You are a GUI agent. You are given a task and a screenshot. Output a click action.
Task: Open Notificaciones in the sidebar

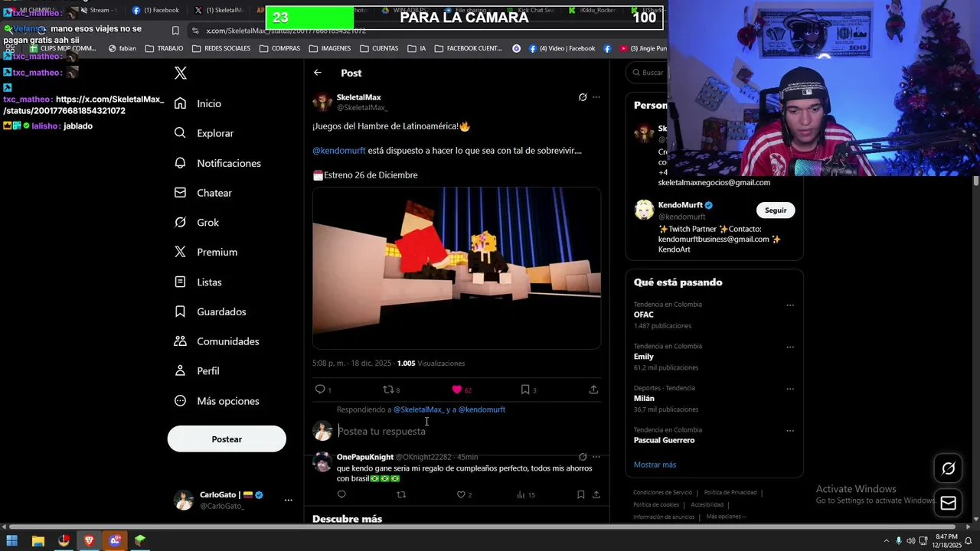pyautogui.click(x=218, y=163)
